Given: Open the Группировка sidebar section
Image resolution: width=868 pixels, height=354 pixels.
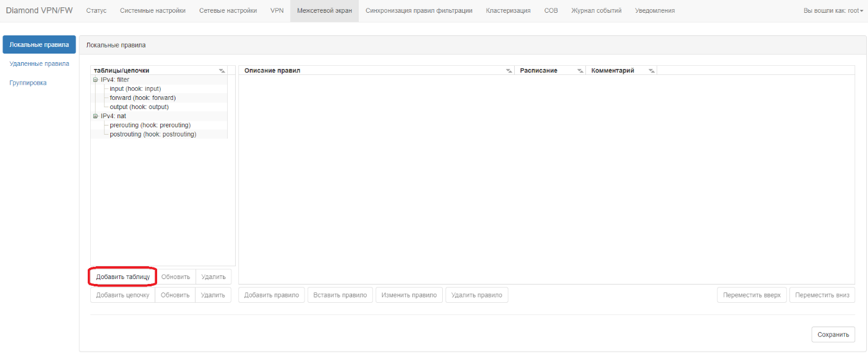Looking at the screenshot, I should pyautogui.click(x=28, y=83).
